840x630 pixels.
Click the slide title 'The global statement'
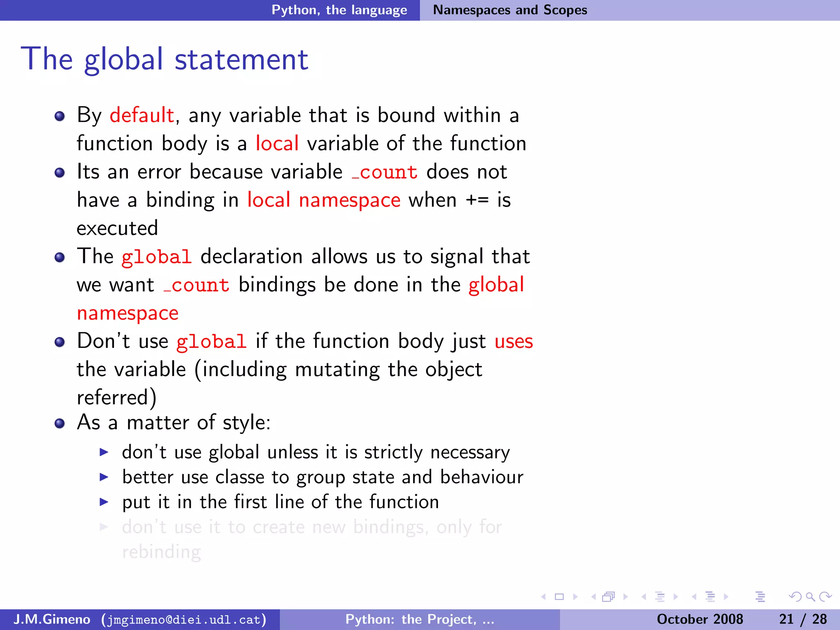(x=164, y=59)
